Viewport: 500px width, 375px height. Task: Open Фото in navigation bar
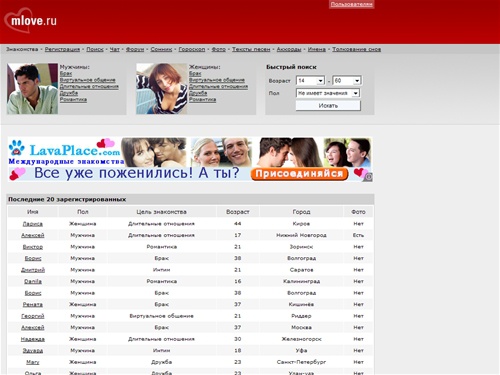219,49
